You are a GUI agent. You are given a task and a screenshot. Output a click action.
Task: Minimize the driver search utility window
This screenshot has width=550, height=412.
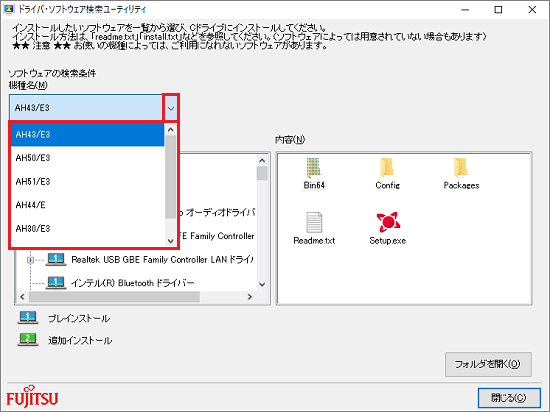pos(465,10)
